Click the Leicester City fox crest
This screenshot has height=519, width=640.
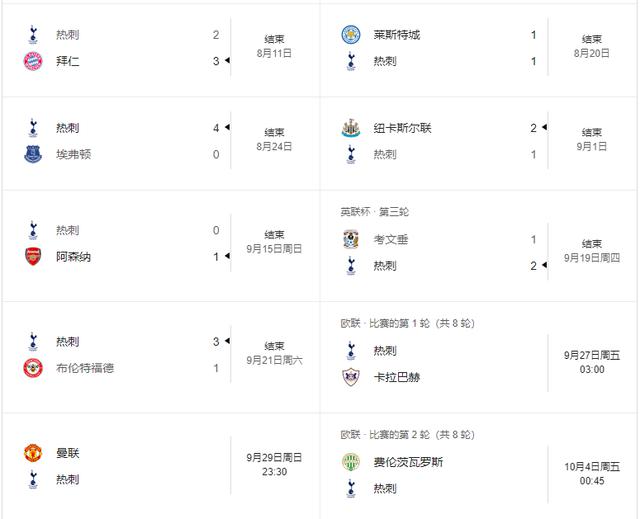(350, 35)
